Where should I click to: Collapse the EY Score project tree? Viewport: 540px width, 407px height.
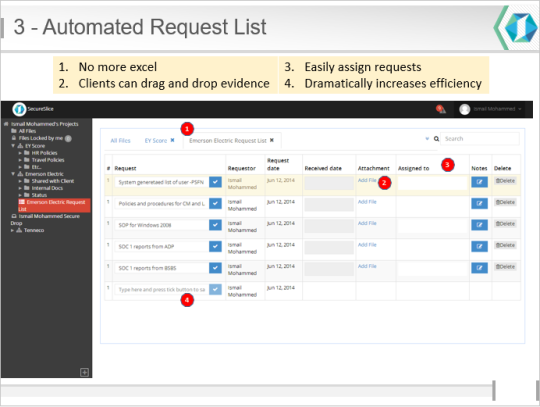click(13, 146)
